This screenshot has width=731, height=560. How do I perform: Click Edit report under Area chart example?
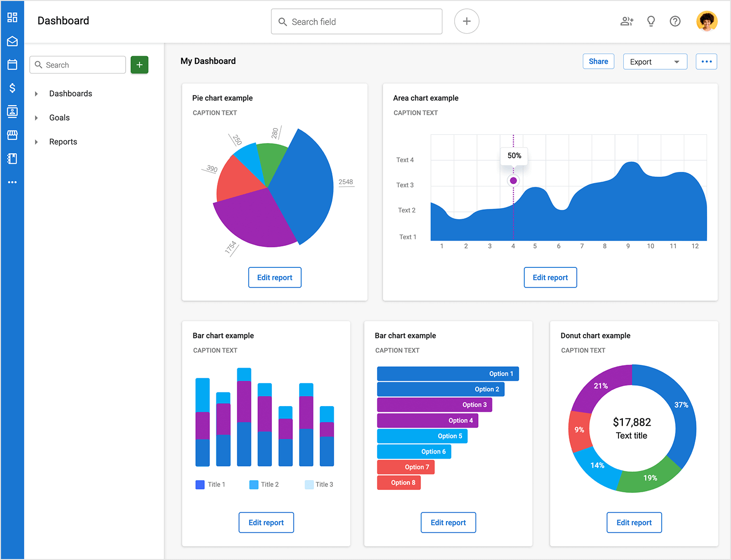(x=550, y=278)
